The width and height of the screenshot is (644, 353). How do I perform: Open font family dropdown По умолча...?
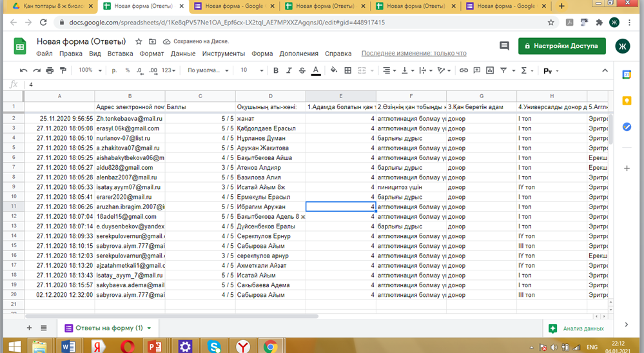[208, 71]
